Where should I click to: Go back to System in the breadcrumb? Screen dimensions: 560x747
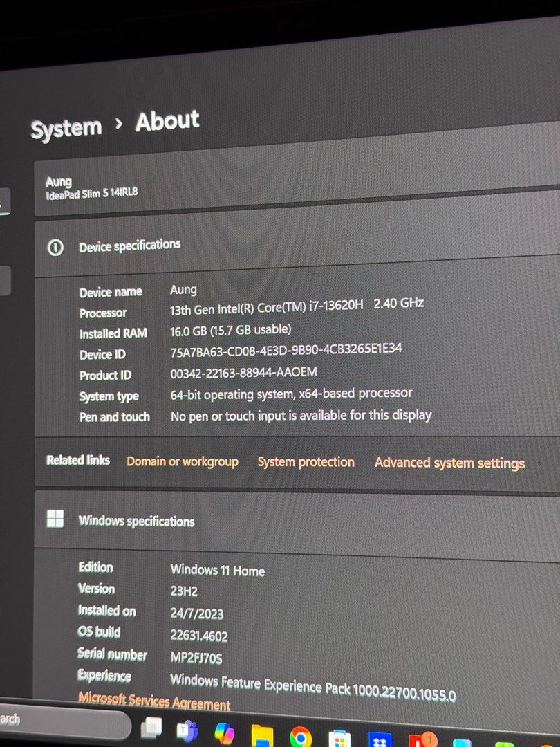66,129
